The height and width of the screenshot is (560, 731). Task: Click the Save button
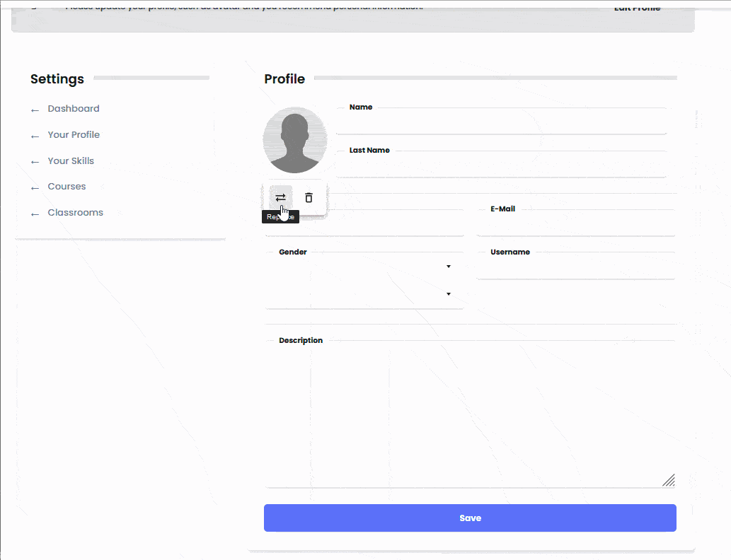[x=470, y=518]
